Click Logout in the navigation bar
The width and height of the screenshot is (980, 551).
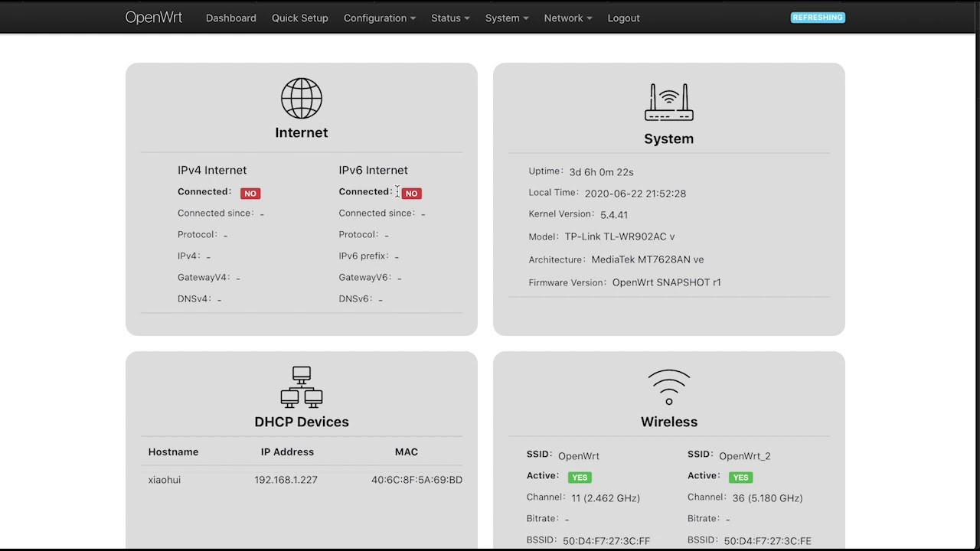point(623,18)
